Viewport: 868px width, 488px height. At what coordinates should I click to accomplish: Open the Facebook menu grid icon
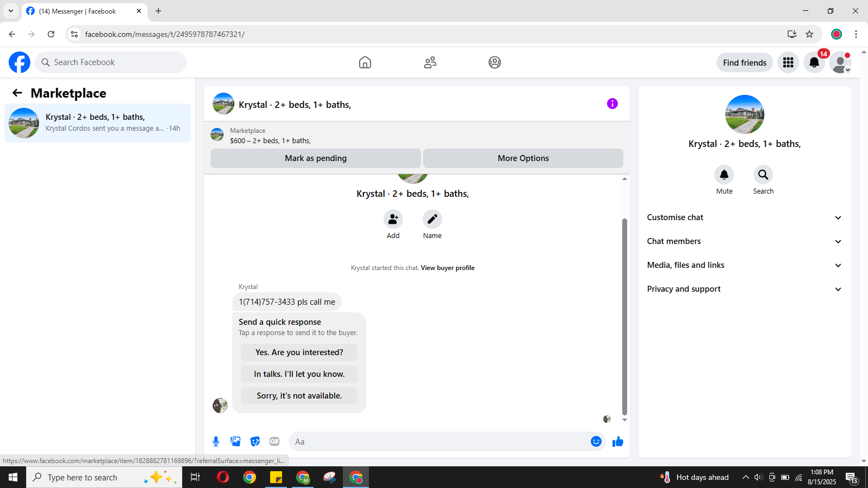[x=788, y=62]
